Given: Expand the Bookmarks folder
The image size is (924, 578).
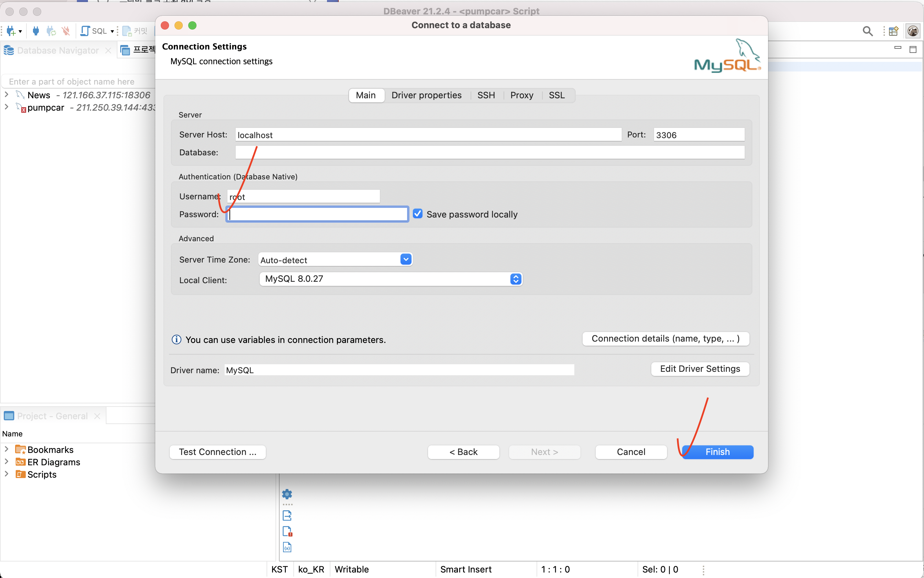Looking at the screenshot, I should pyautogui.click(x=6, y=449).
